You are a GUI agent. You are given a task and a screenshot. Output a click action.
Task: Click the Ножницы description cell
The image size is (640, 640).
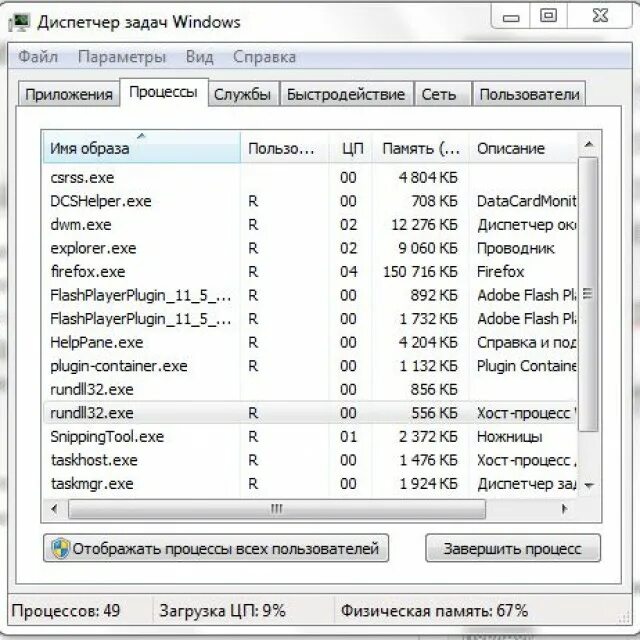[x=509, y=437]
